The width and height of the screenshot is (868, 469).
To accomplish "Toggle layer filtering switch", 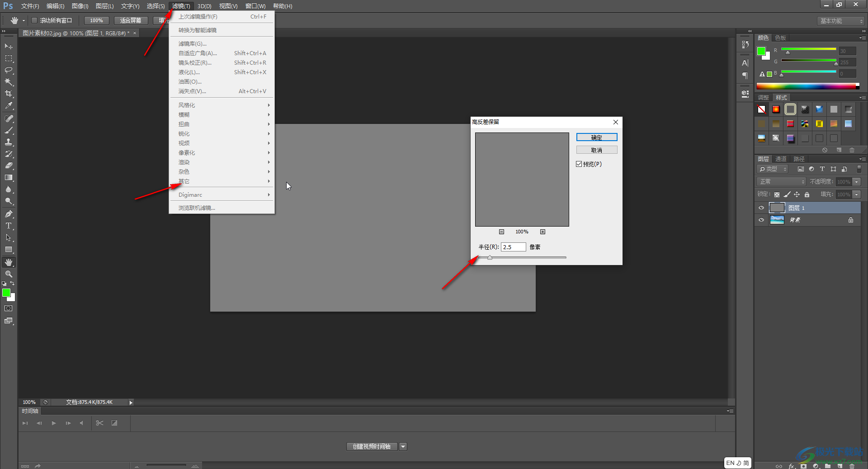I will (859, 169).
